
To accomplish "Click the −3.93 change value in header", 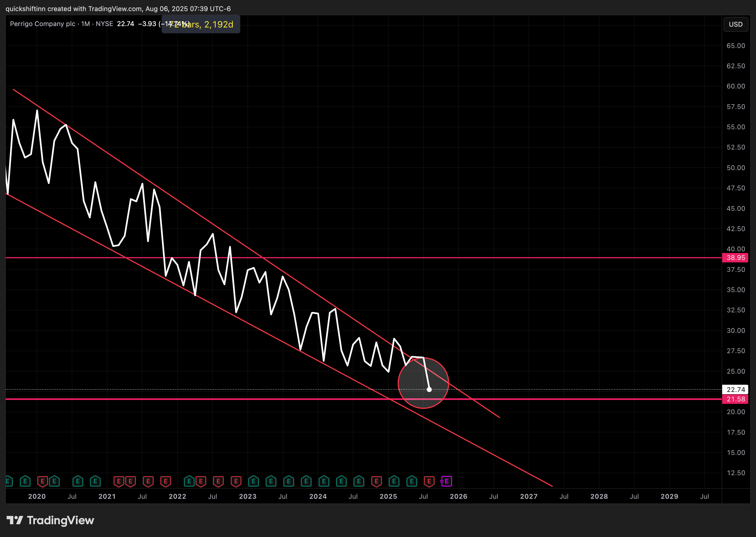I will click(147, 24).
